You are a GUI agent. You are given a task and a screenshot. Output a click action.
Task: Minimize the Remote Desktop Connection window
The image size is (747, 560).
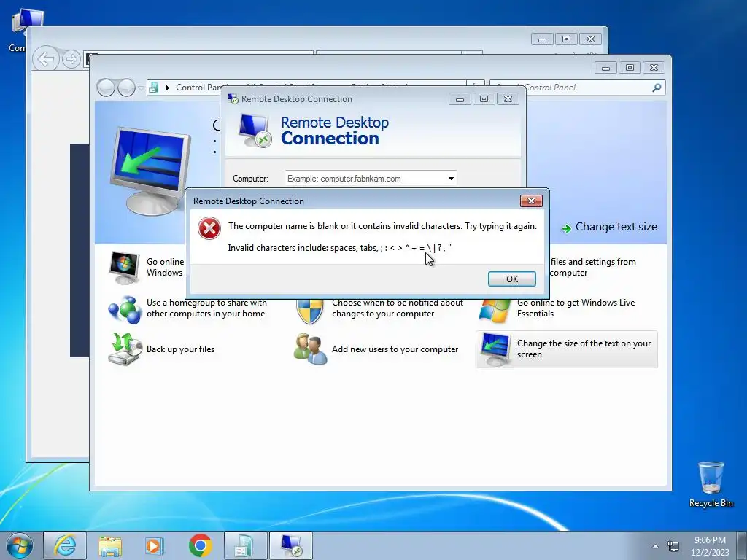tap(460, 99)
